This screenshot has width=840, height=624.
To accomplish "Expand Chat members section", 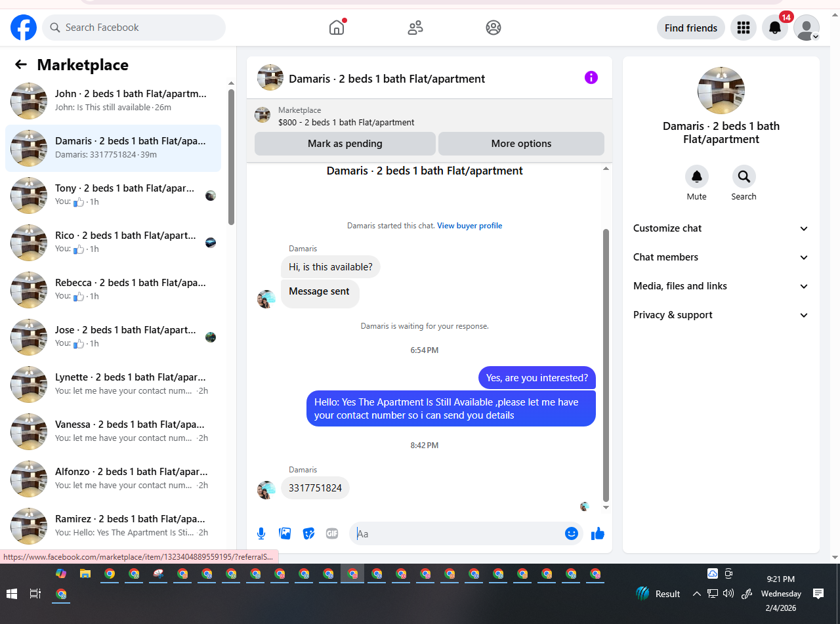I will click(x=721, y=257).
